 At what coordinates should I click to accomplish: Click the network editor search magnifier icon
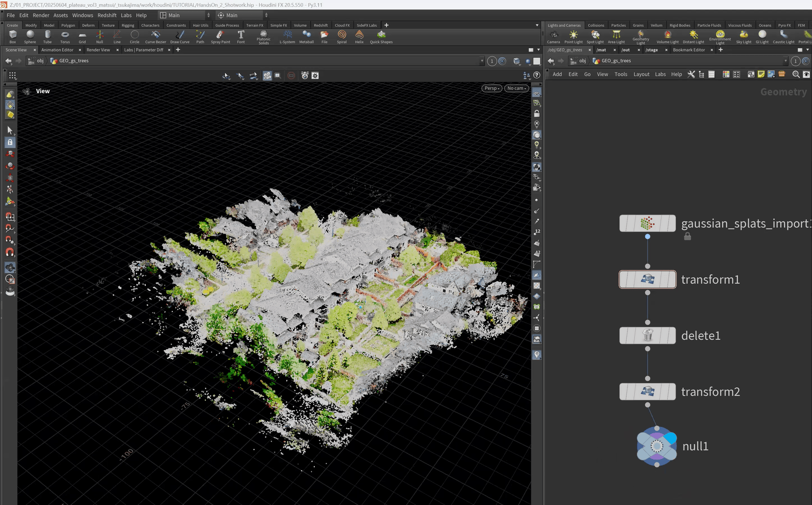795,74
